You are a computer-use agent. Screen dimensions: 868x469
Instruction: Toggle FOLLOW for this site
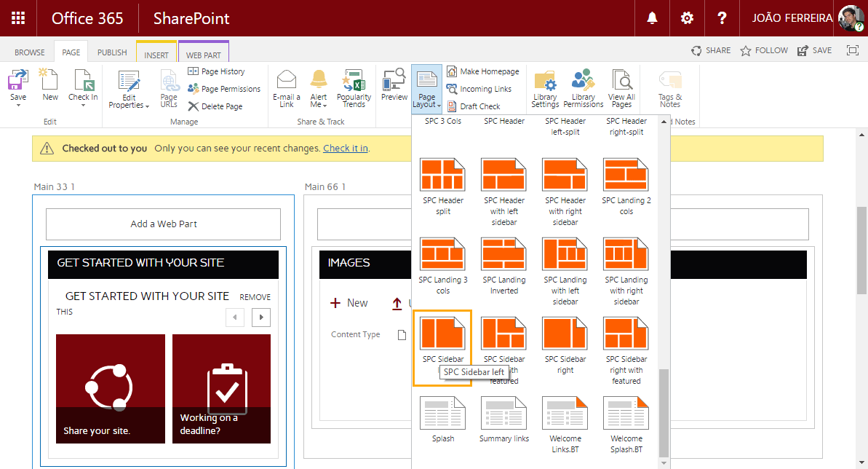pos(763,50)
